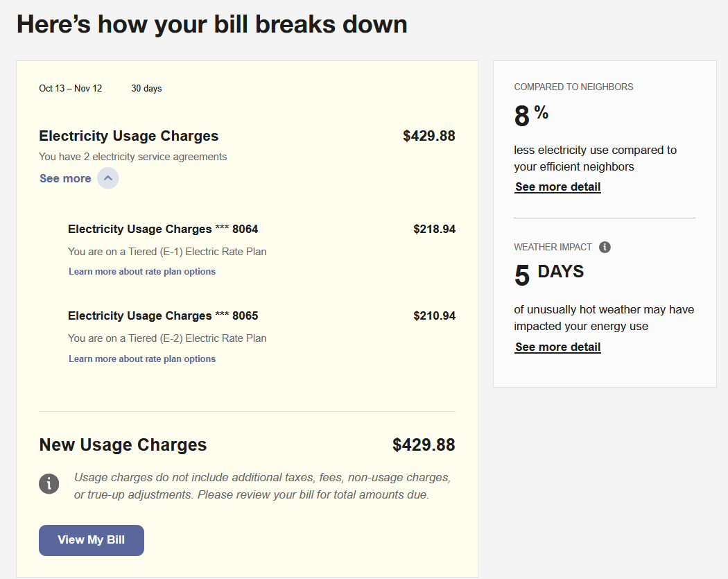Click the 5 DAYS weather impact figure
Screen dimensions: 728x579
click(548, 271)
